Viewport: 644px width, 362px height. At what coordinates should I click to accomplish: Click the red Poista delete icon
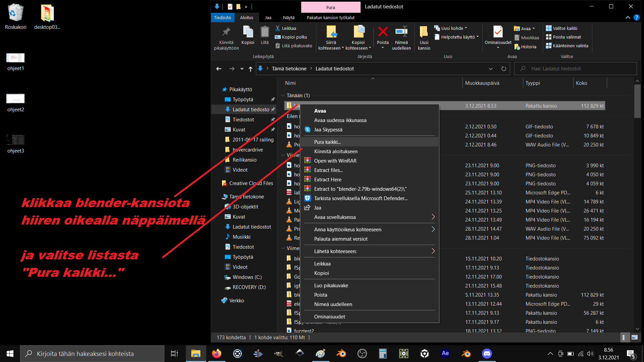(x=383, y=33)
